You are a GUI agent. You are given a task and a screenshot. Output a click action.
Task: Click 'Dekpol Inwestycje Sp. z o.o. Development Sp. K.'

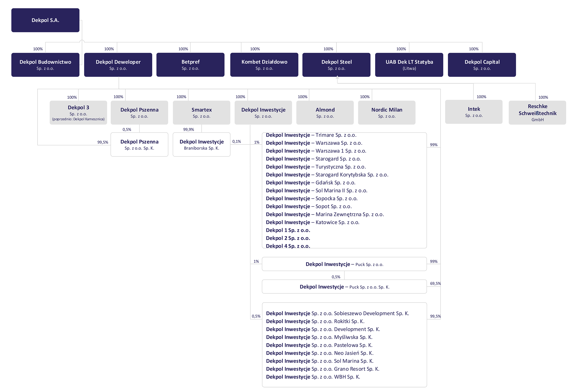pyautogui.click(x=323, y=329)
